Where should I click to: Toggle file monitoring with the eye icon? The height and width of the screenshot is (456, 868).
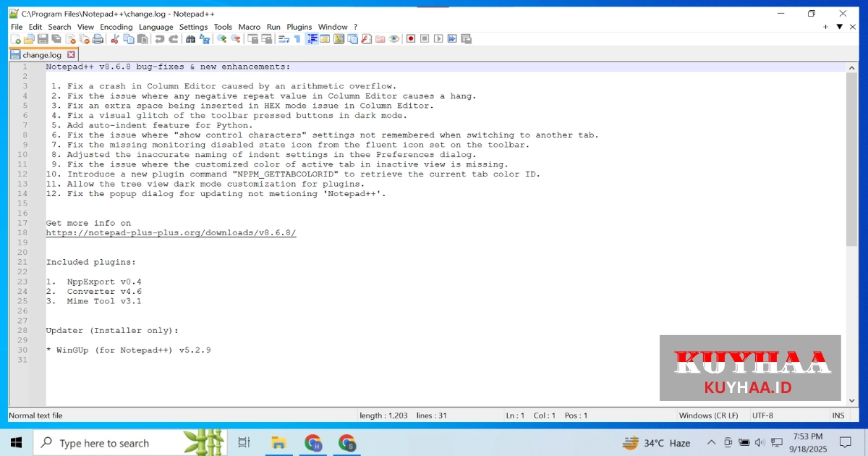(394, 39)
